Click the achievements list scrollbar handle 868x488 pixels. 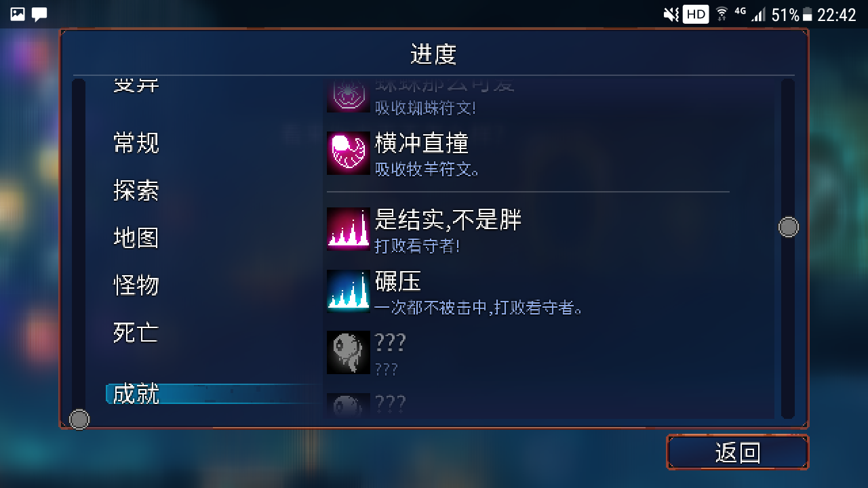point(788,227)
